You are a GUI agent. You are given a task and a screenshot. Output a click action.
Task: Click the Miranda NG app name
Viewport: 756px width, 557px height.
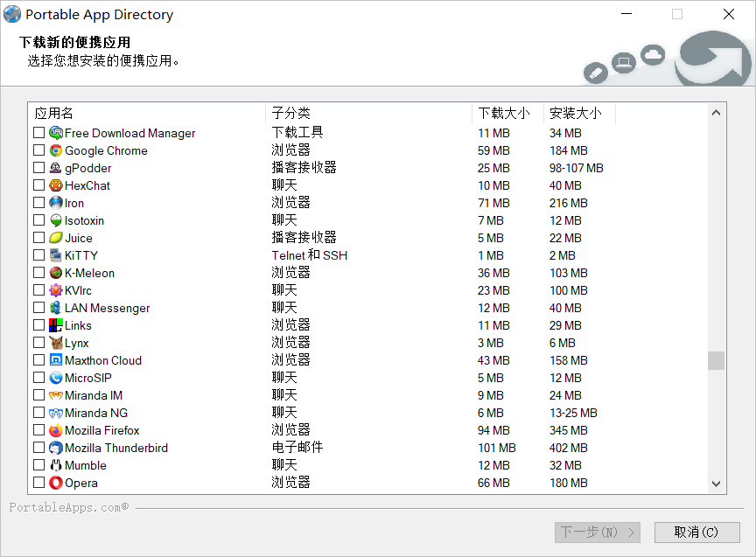tap(96, 413)
